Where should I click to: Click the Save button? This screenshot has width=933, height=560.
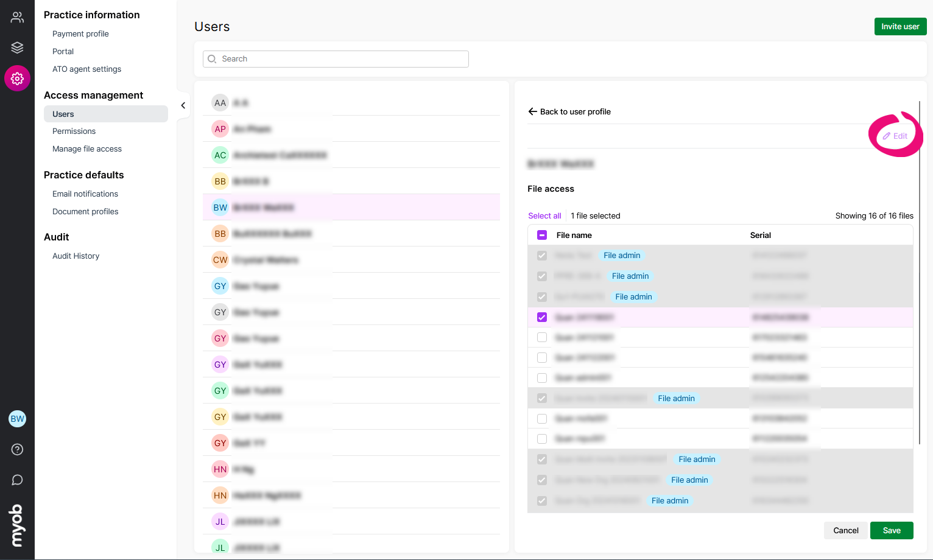coord(892,530)
